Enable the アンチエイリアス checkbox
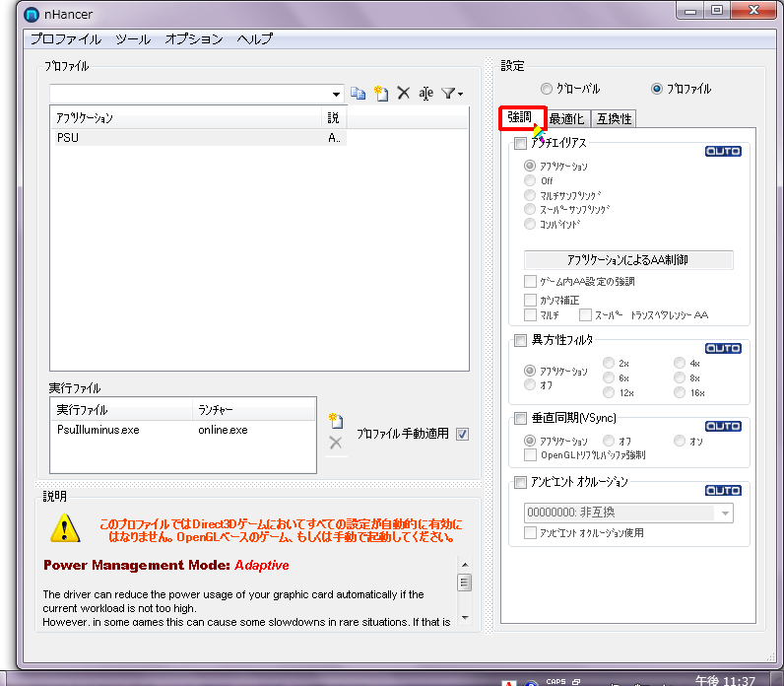The width and height of the screenshot is (784, 686). (520, 144)
